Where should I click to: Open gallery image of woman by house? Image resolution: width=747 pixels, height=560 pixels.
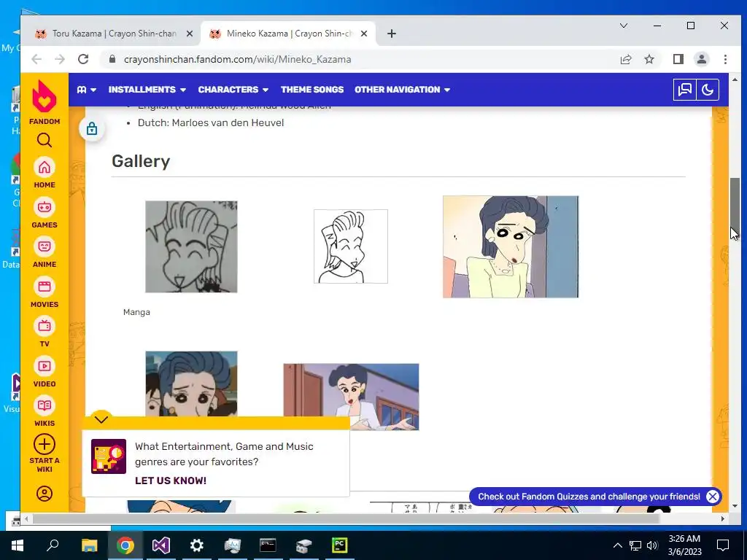[x=351, y=397]
